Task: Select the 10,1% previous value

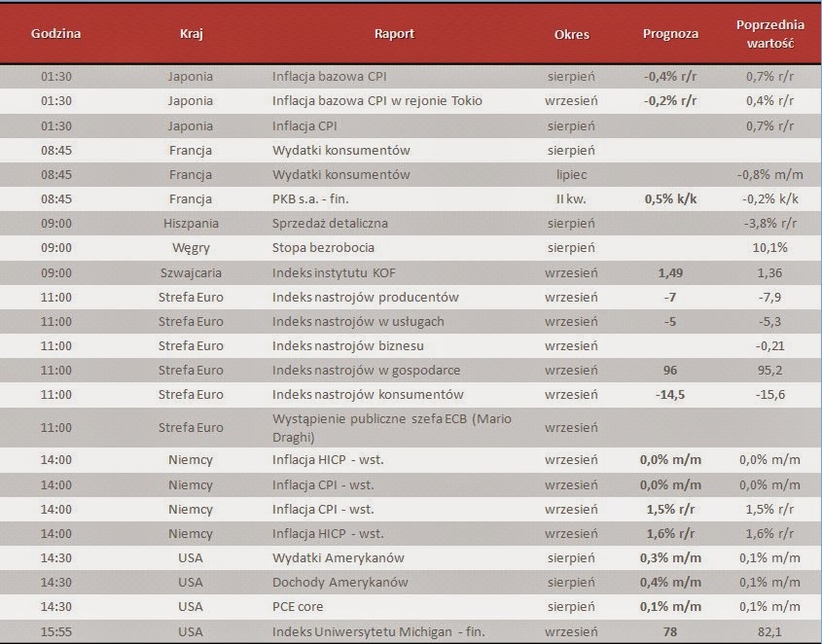Action: click(x=769, y=247)
